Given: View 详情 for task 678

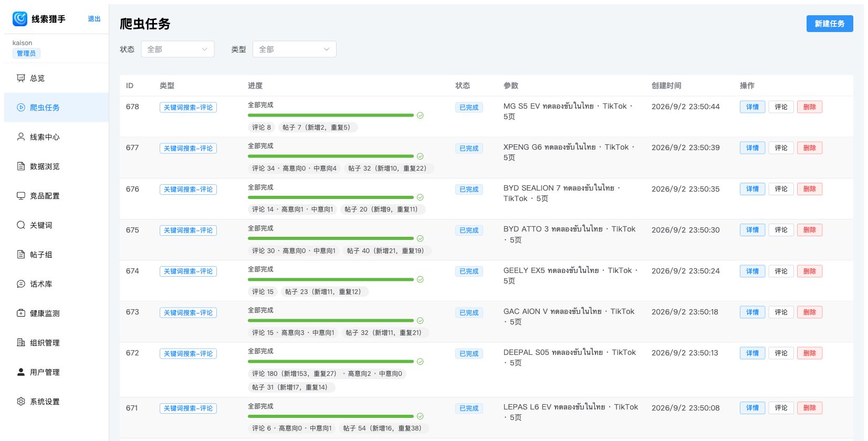Looking at the screenshot, I should click(x=752, y=107).
